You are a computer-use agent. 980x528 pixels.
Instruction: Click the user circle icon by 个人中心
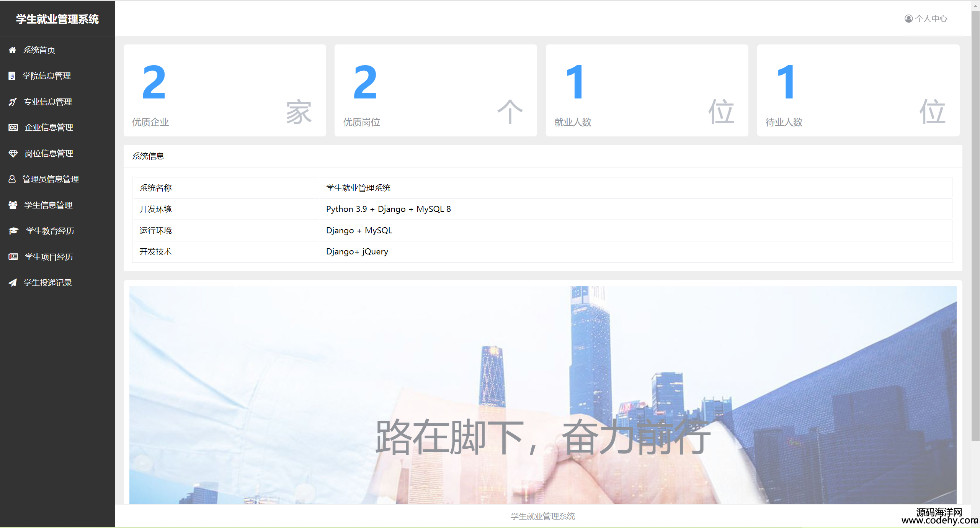(x=908, y=18)
